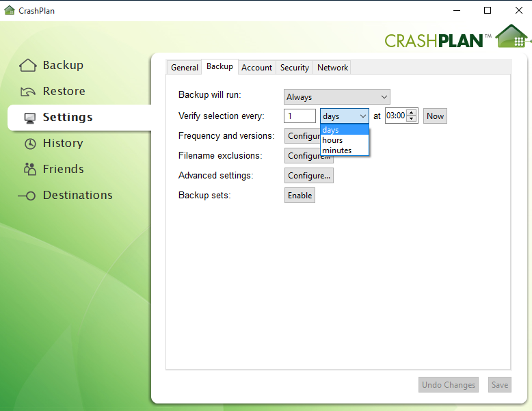Collapse the days unit combo box
The image size is (532, 411).
tap(345, 116)
